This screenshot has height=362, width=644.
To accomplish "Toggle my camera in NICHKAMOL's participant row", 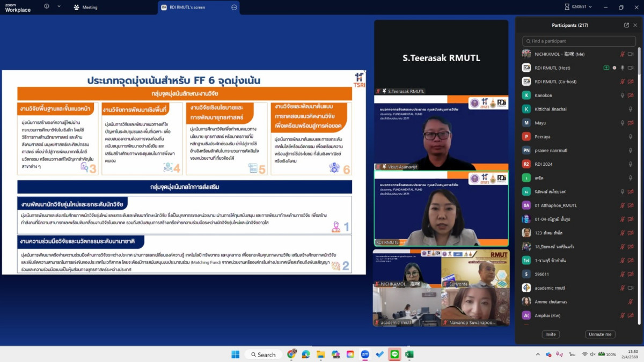I will coord(631,54).
